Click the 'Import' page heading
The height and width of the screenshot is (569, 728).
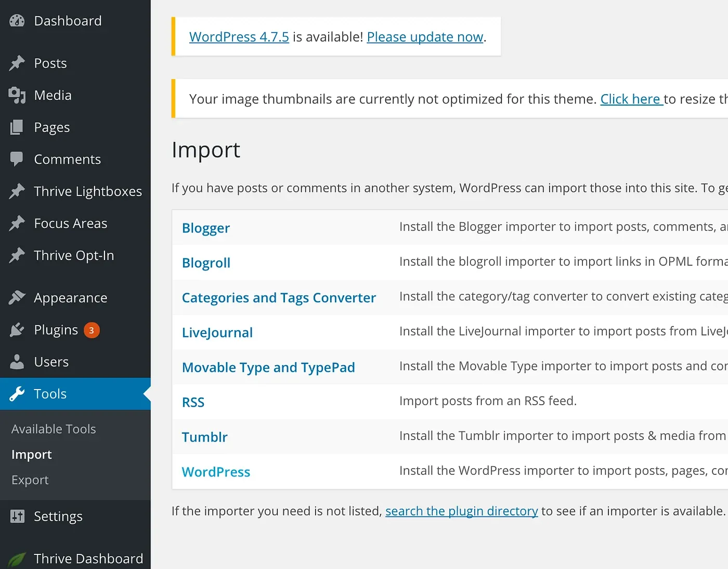click(206, 150)
